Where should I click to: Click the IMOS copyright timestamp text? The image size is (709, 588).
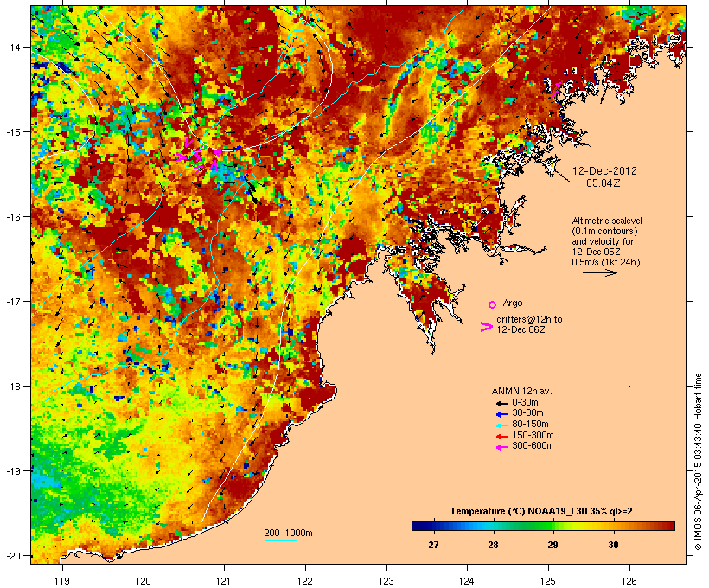coord(698,462)
